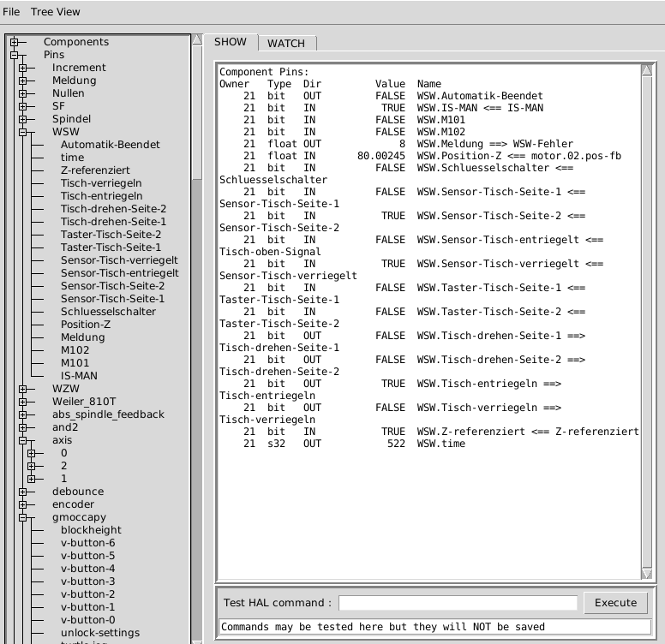Select v-button-6 tree item

[87, 543]
